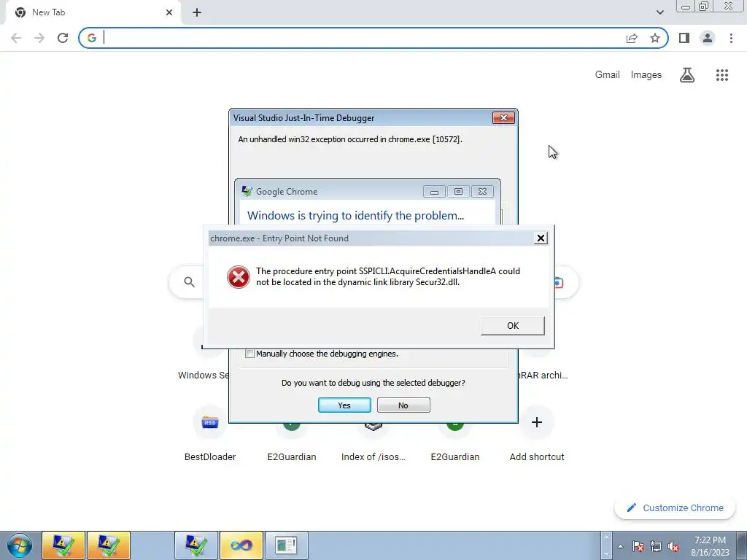Show hidden system tray icons
This screenshot has height=560, width=747.
click(620, 546)
